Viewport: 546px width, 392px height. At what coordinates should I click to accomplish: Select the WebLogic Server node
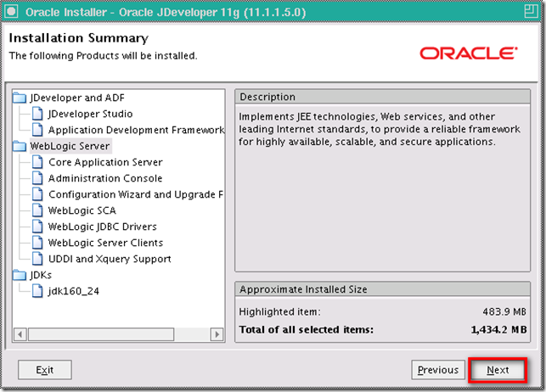point(70,146)
